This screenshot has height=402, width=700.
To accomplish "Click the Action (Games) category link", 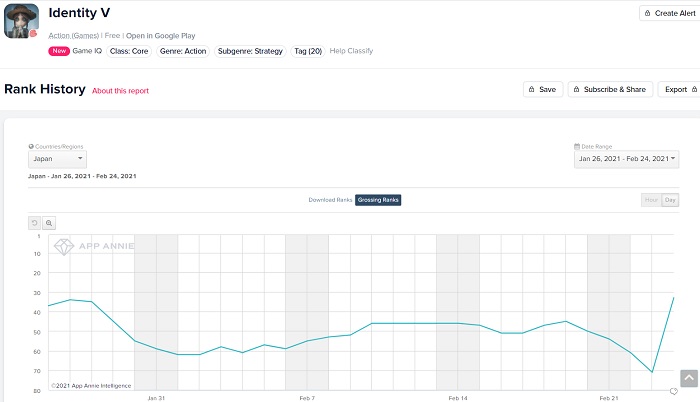I will [73, 36].
